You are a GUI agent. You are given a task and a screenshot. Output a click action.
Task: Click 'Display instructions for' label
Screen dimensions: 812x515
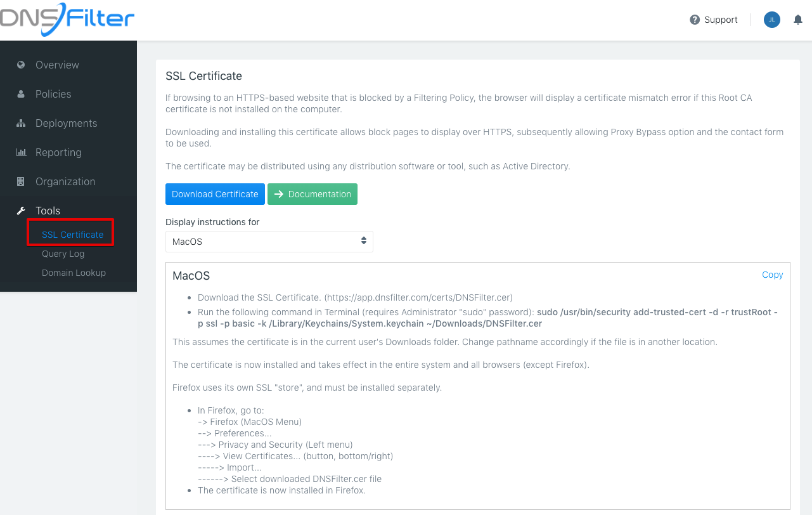coord(212,222)
